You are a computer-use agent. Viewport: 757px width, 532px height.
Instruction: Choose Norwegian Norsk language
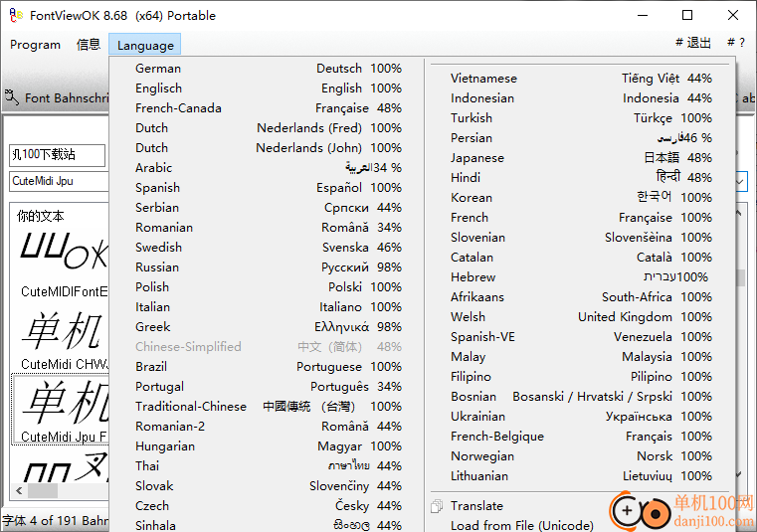click(581, 455)
